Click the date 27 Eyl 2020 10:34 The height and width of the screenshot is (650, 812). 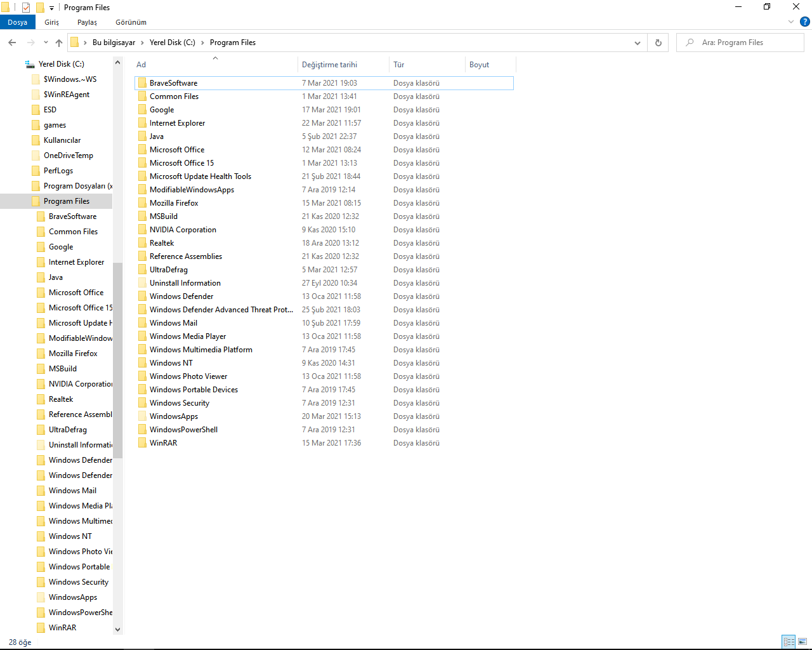pos(329,283)
